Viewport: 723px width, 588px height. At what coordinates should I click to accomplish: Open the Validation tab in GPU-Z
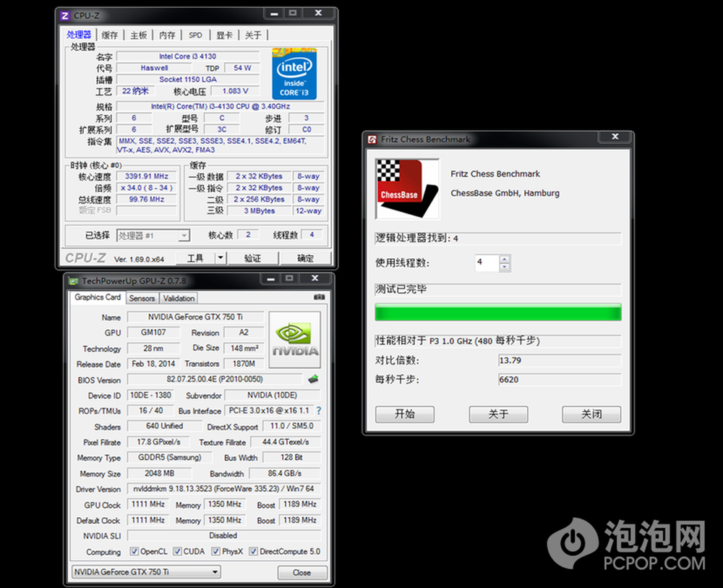[179, 299]
